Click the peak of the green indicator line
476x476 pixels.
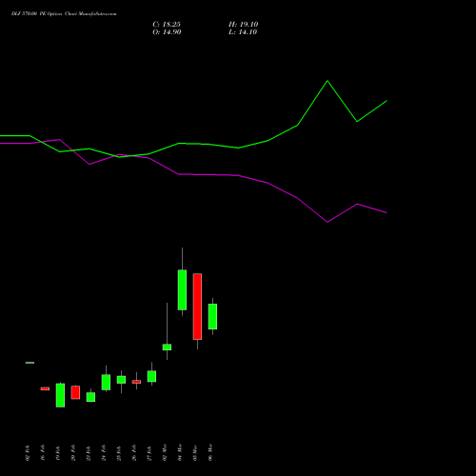pyautogui.click(x=327, y=81)
